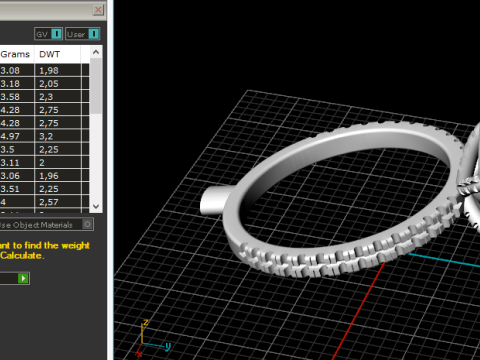Screen dimensions: 480x360
Task: Select the 3,2 DWT cell
Action: click(x=58, y=136)
